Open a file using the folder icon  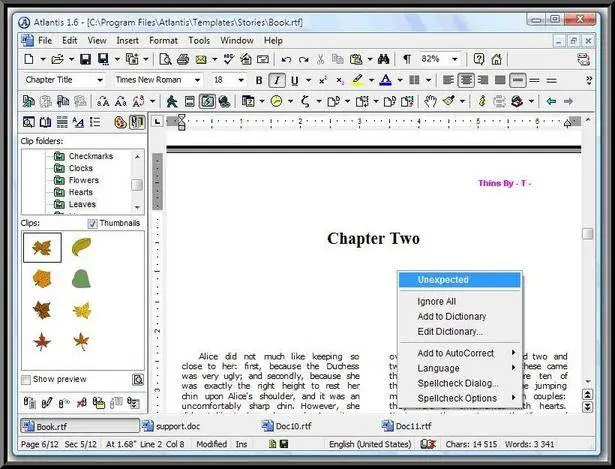(x=57, y=59)
